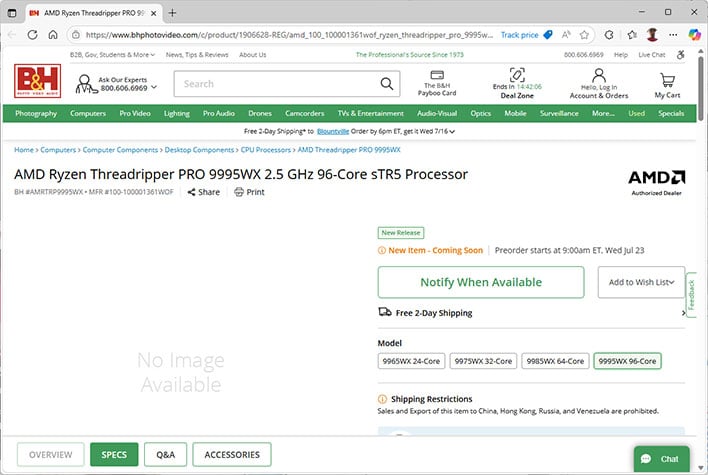This screenshot has height=475, width=708.
Task: Open the Computers category menu
Action: point(88,113)
